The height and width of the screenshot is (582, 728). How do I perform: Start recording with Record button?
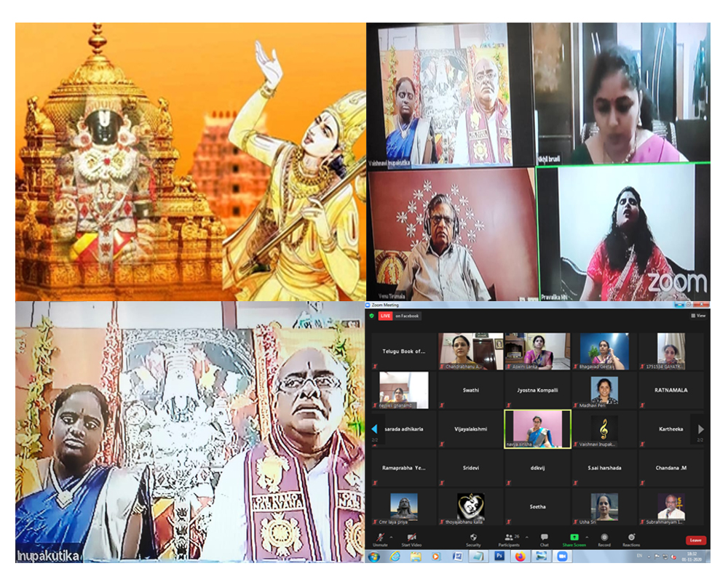click(604, 538)
